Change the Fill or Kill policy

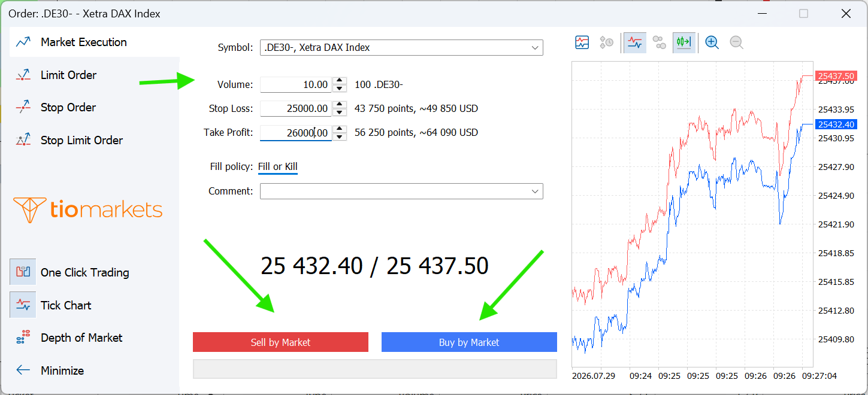(x=278, y=167)
